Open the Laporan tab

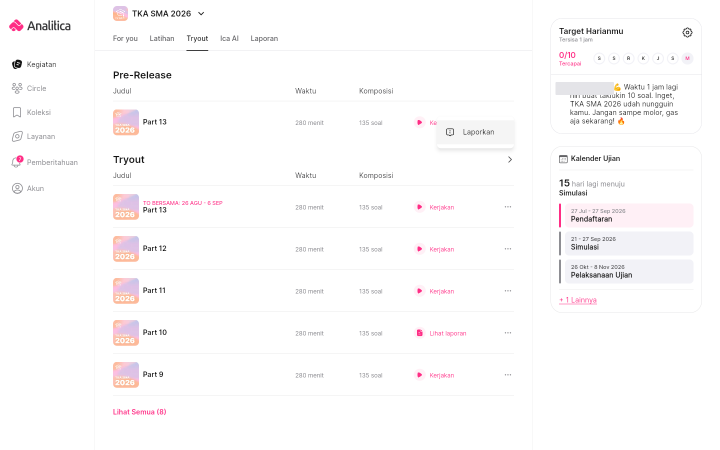click(264, 39)
